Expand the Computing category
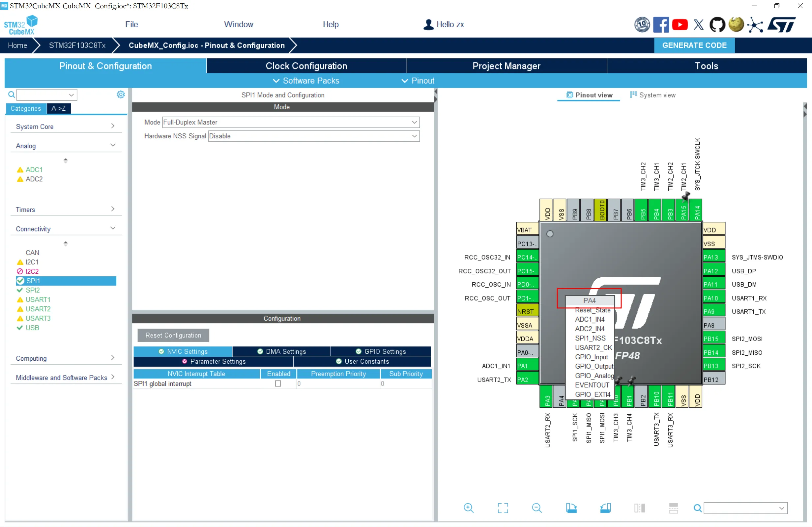The image size is (812, 527). tap(66, 358)
